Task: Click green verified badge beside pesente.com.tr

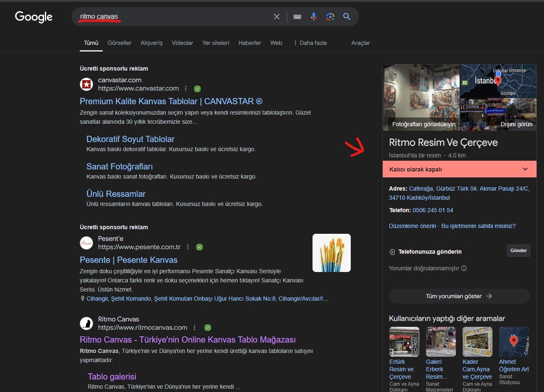Action: tap(199, 247)
